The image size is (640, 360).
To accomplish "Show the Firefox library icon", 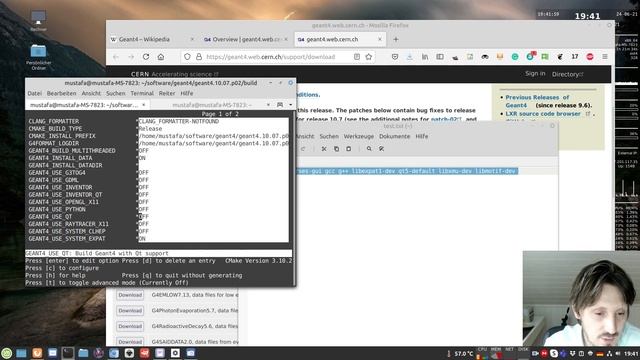I will point(425,57).
